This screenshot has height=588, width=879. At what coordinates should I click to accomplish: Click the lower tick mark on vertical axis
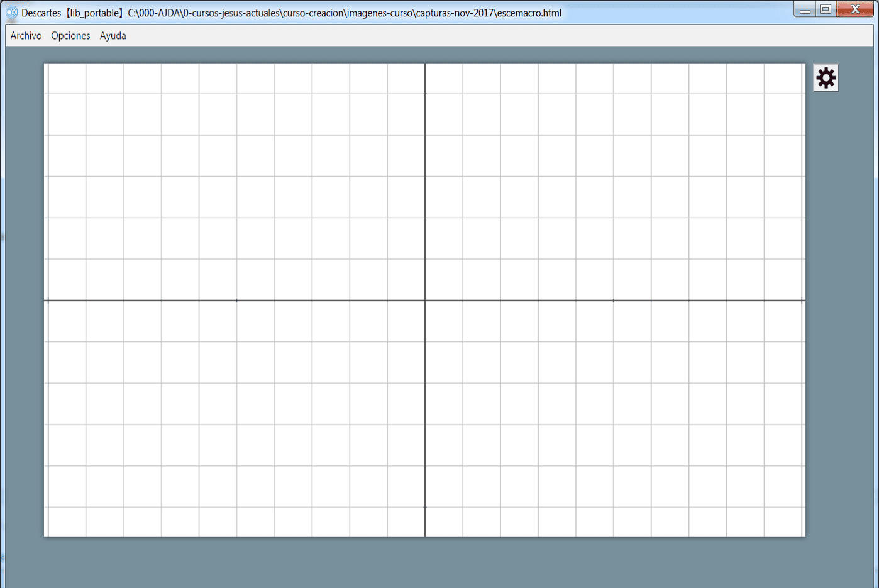click(425, 507)
